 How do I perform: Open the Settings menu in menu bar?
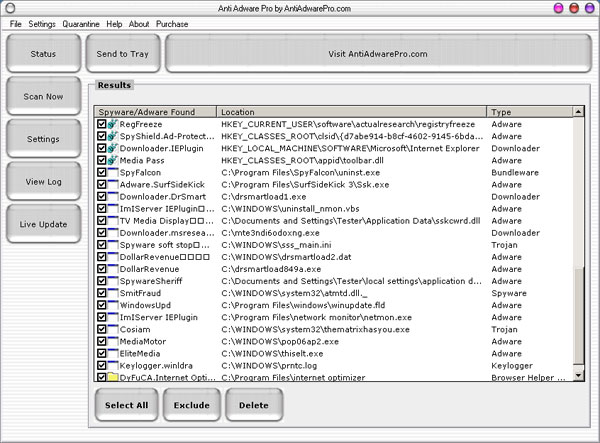[42, 24]
